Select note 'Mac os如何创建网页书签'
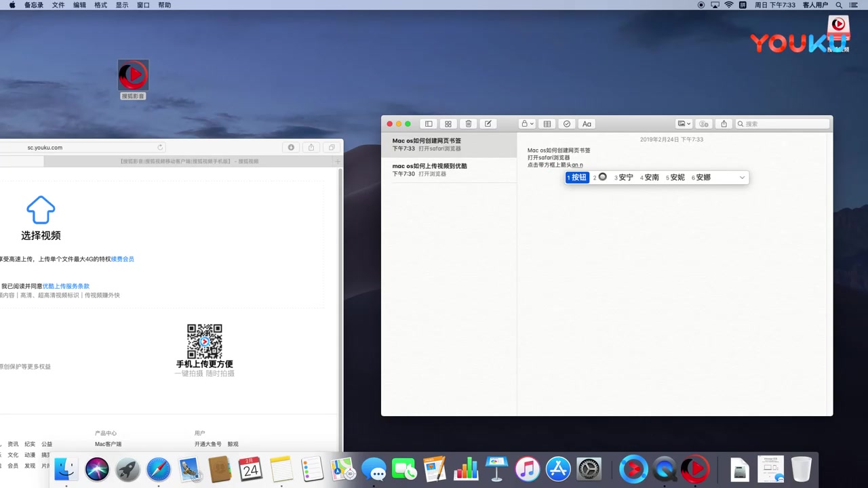 click(449, 144)
